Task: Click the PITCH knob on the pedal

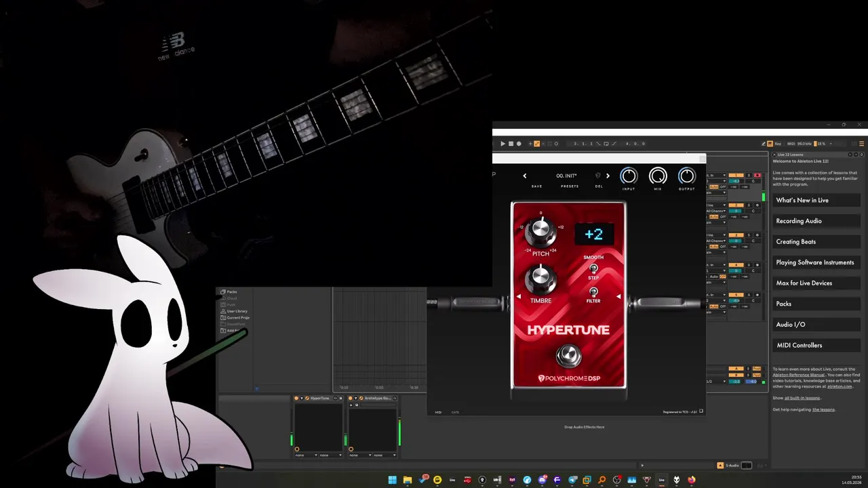Action: 540,232
